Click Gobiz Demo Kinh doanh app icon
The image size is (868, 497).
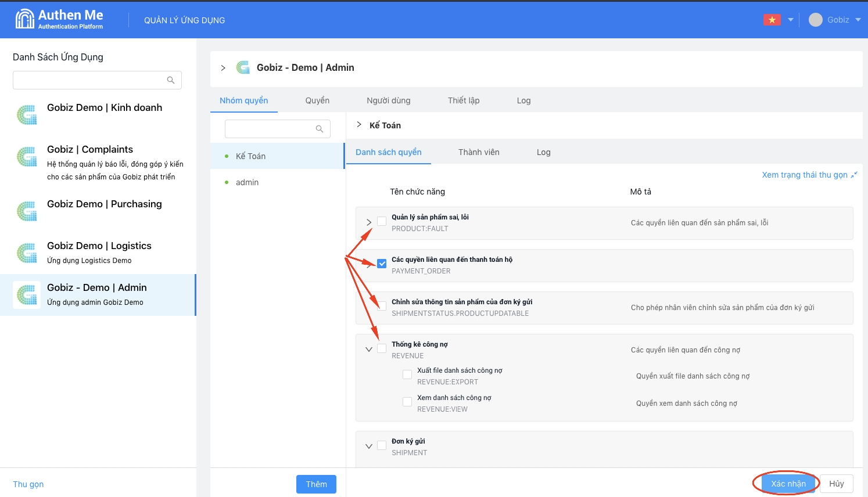(x=27, y=115)
